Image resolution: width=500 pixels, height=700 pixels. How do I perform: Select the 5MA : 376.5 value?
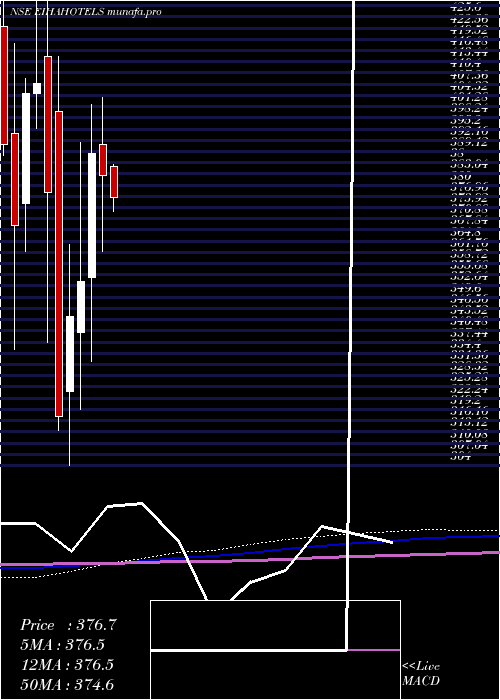click(x=64, y=645)
